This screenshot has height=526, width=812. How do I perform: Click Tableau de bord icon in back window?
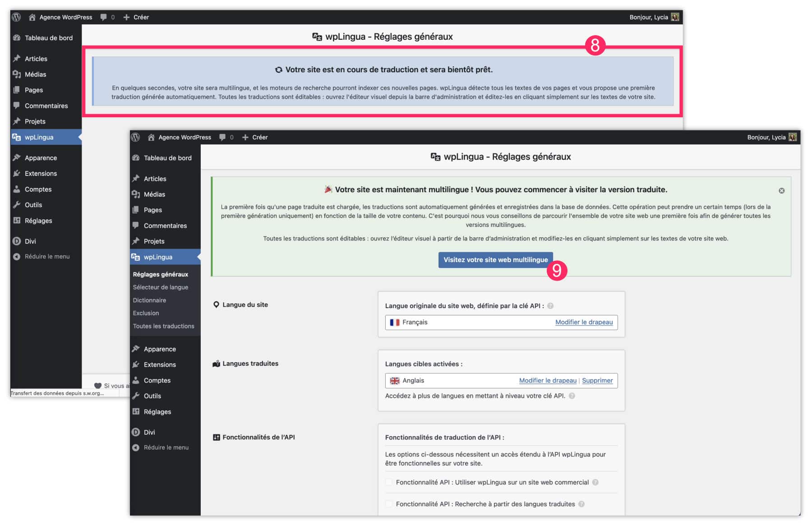pos(17,38)
